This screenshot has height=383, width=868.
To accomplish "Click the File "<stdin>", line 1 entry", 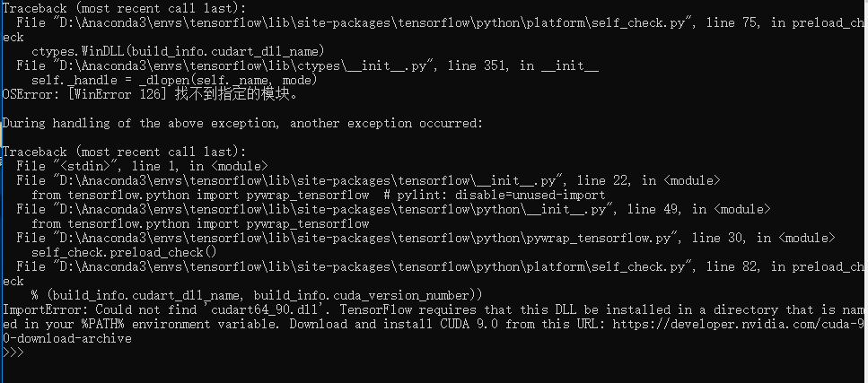I will tap(142, 166).
